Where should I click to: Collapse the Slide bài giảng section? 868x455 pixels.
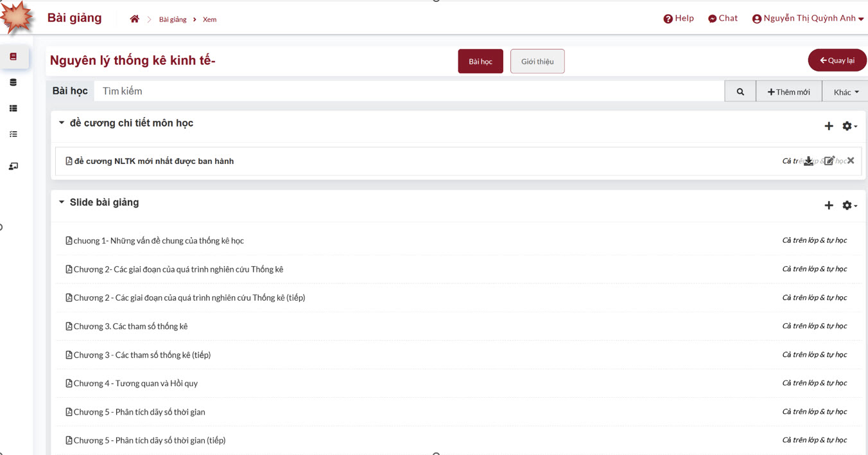tap(62, 202)
